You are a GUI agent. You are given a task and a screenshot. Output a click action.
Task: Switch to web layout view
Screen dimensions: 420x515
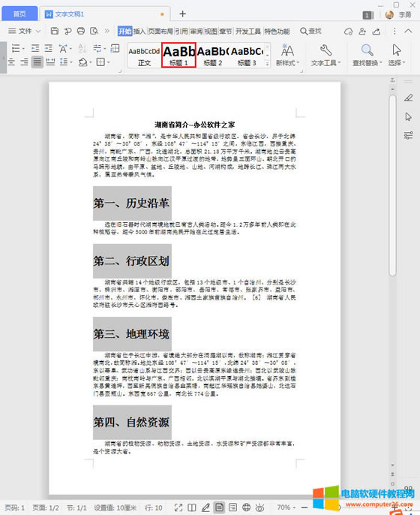[x=247, y=507]
